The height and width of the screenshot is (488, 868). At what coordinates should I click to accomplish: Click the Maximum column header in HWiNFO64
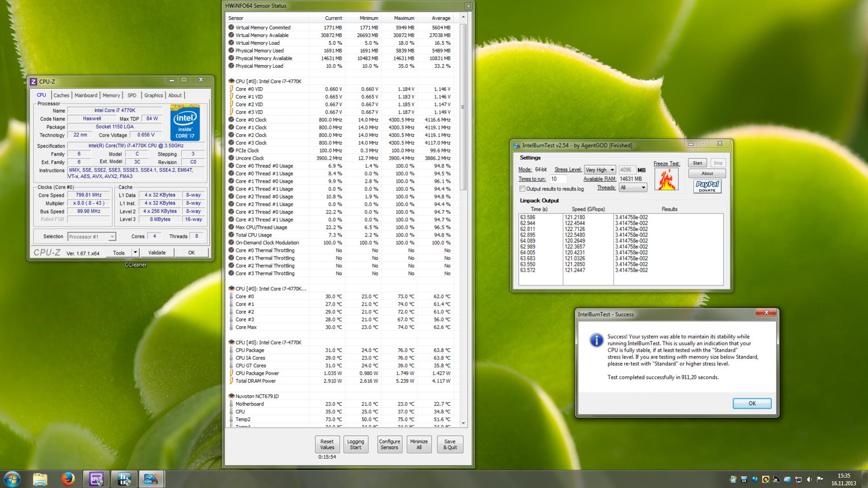pos(399,18)
